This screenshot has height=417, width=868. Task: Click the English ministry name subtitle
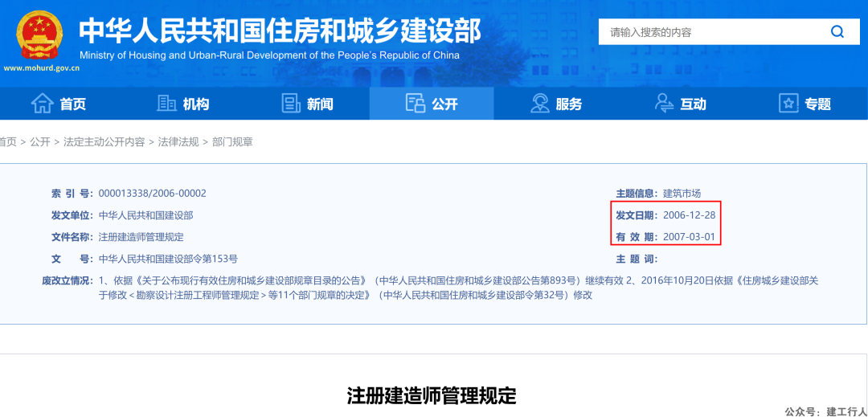click(269, 55)
